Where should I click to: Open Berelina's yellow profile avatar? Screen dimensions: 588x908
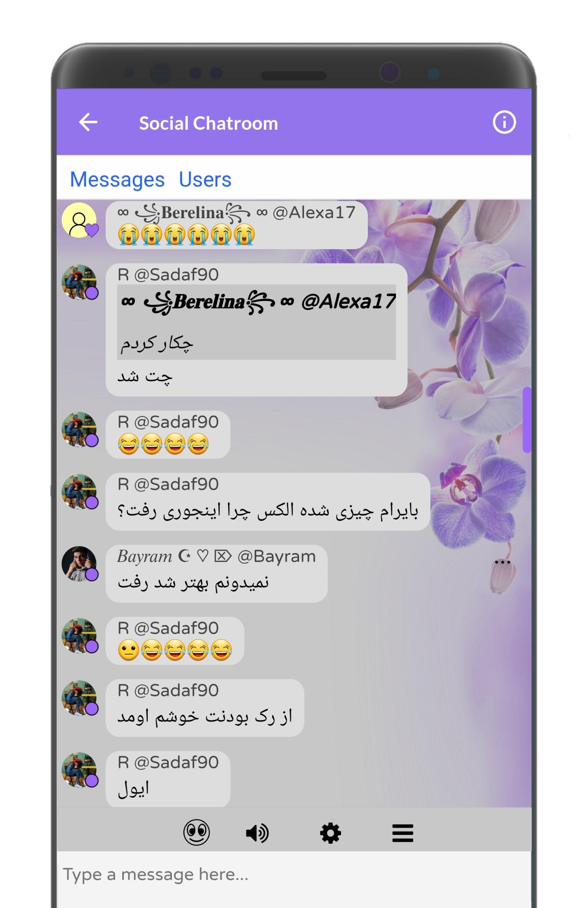[79, 220]
